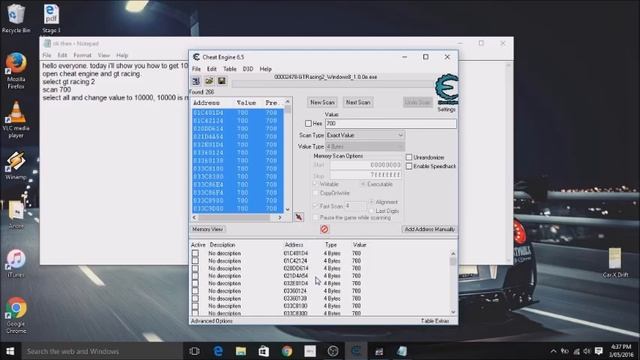Select the iTunes desktop shortcut
Screen dimensions: 640x360
16,263
